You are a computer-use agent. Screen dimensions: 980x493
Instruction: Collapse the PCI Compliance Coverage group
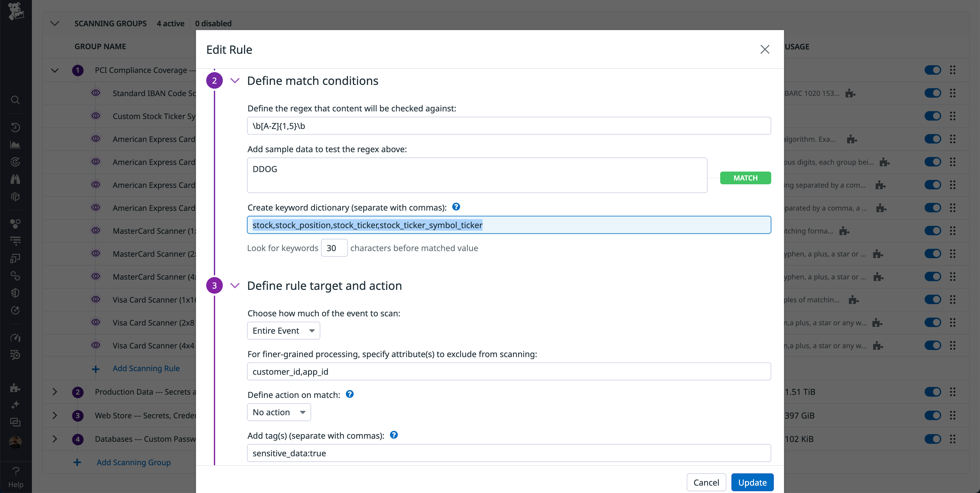[54, 70]
